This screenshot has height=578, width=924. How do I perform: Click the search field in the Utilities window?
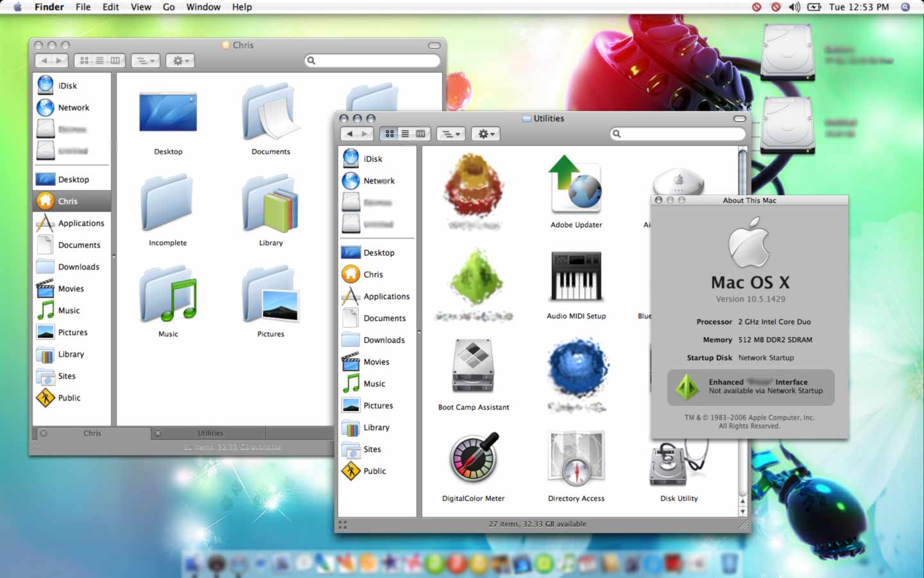tap(678, 134)
